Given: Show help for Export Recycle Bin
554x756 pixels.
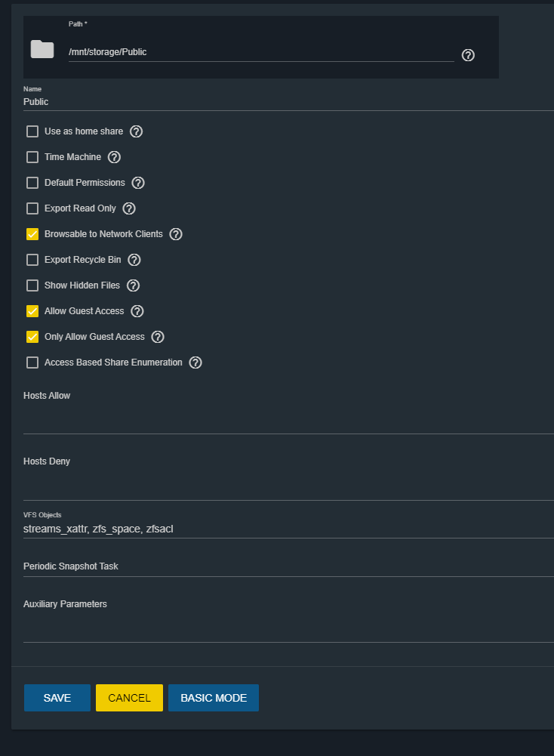Looking at the screenshot, I should pyautogui.click(x=134, y=260).
